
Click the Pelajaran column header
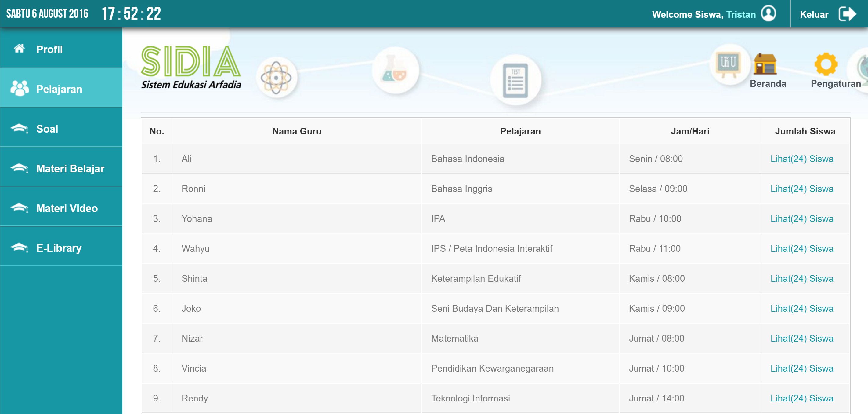(520, 131)
